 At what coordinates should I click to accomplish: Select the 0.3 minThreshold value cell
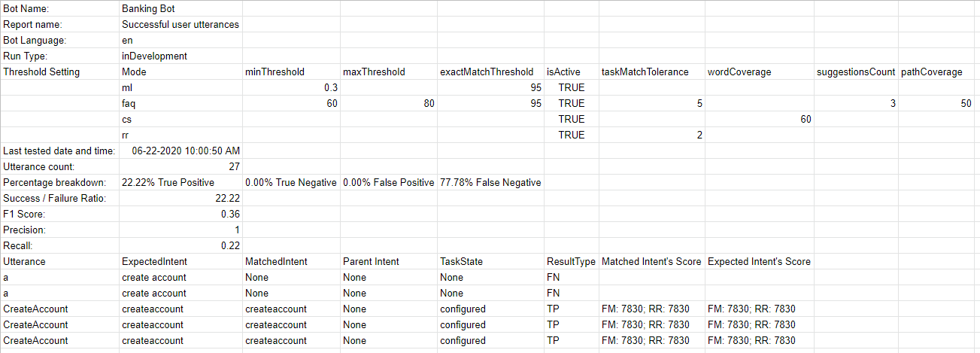click(x=330, y=87)
